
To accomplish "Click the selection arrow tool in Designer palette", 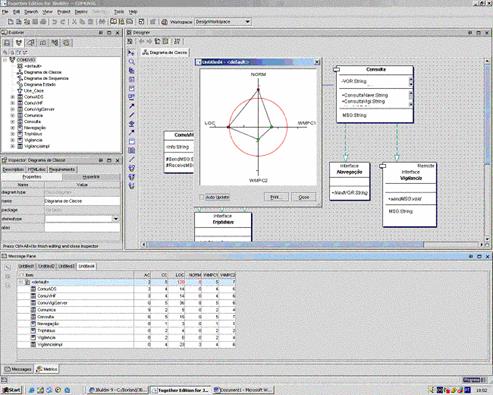I will tap(132, 53).
